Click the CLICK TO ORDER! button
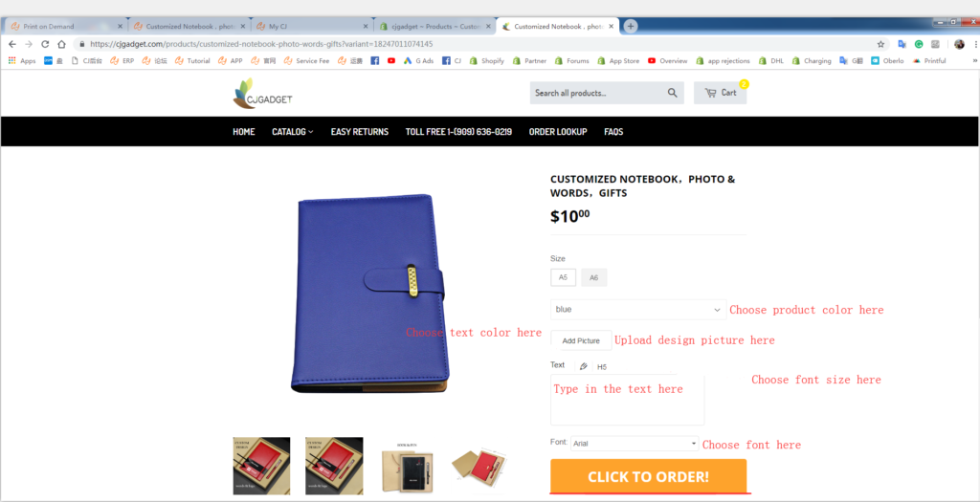The image size is (980, 502). (648, 476)
